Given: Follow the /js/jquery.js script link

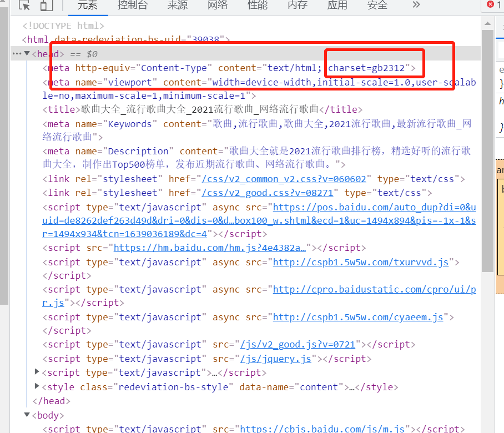Looking at the screenshot, I should (x=276, y=359).
